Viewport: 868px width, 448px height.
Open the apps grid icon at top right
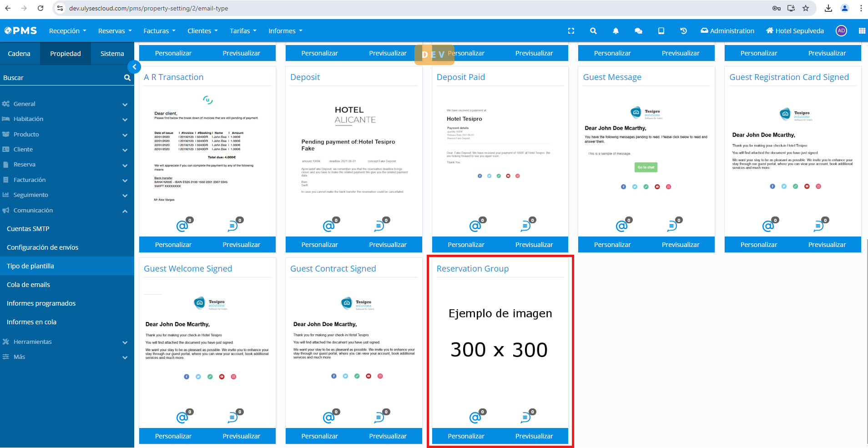[862, 31]
